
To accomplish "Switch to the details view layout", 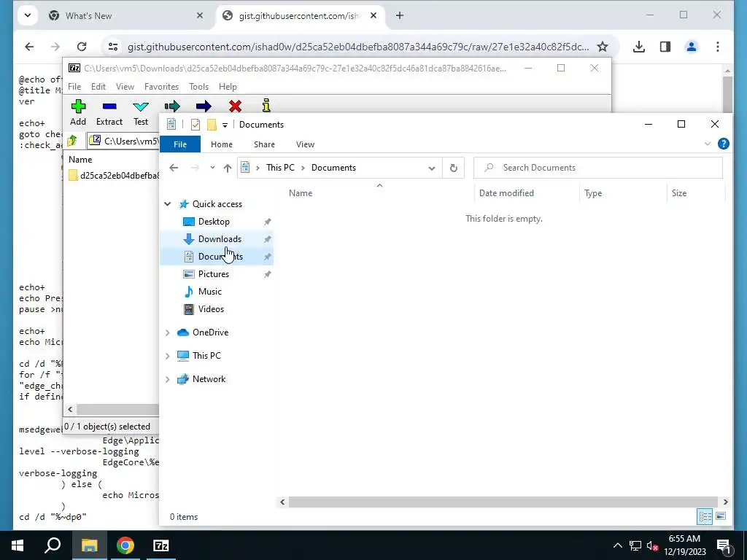I will pos(705,516).
